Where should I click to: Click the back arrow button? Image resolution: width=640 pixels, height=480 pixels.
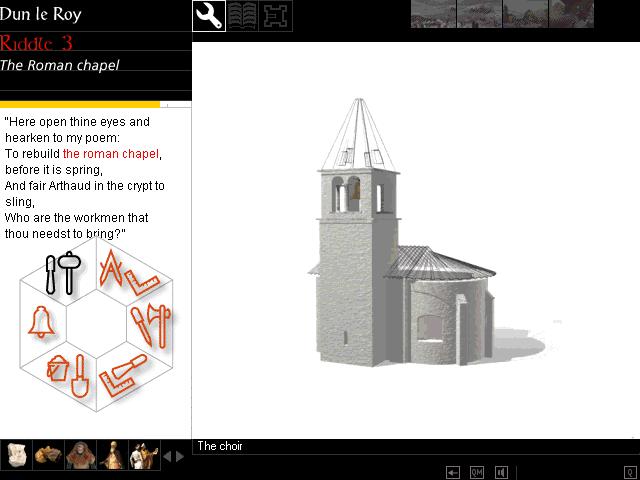pyautogui.click(x=453, y=473)
